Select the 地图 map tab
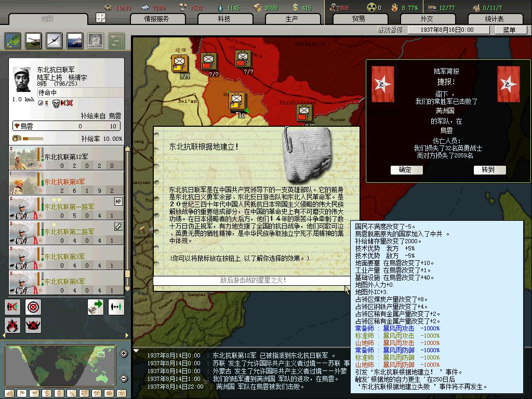Viewport: 532px width, 399px height. (47, 19)
